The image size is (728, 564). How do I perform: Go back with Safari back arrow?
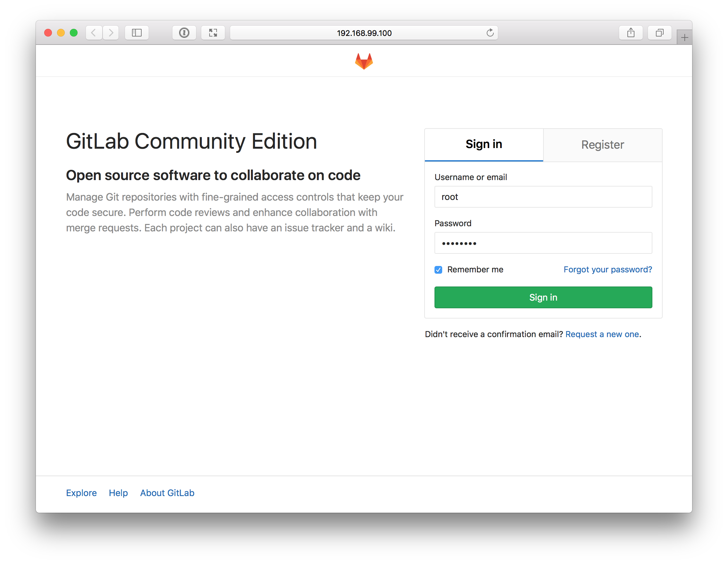(x=94, y=33)
